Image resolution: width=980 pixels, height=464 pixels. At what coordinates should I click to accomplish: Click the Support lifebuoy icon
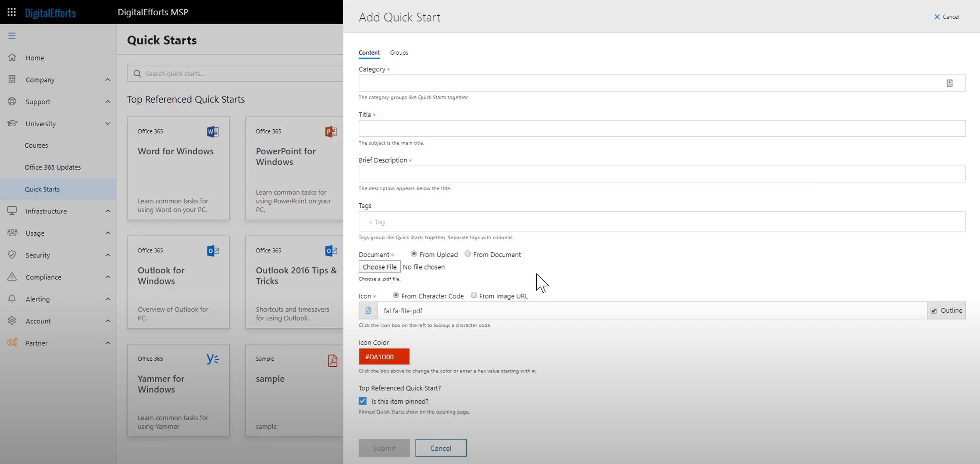(12, 101)
